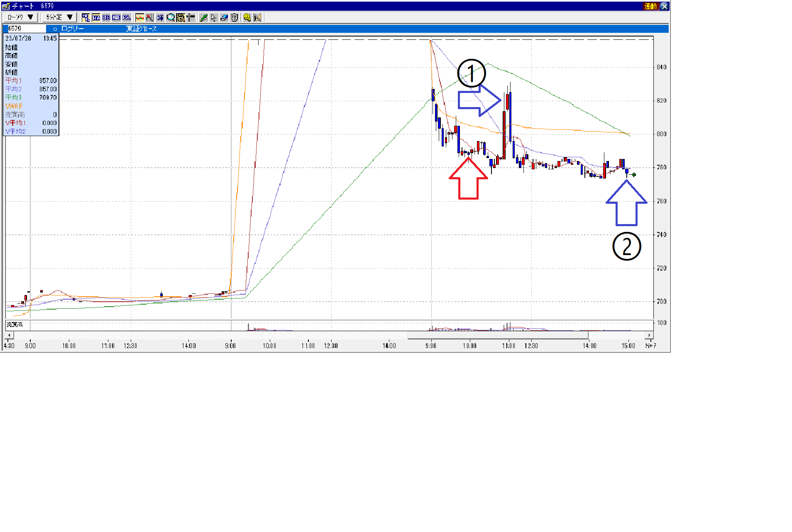This screenshot has height=532, width=792.
Task: Click the 連動 link button
Action: click(x=651, y=6)
